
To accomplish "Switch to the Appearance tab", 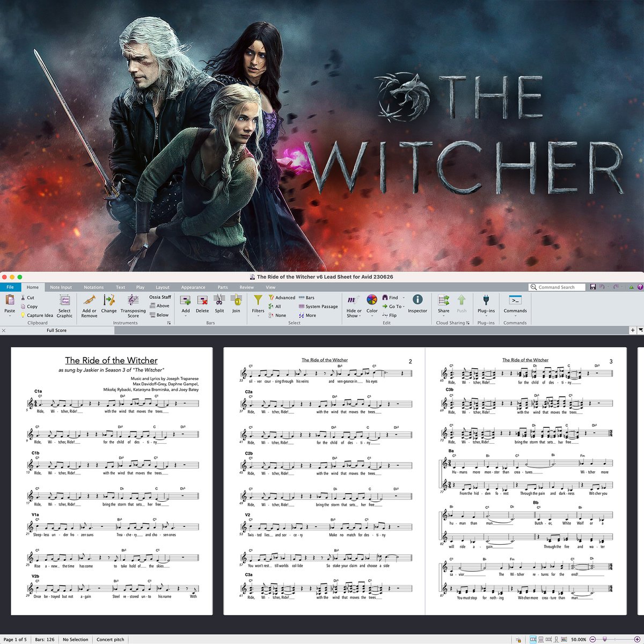I will point(193,287).
